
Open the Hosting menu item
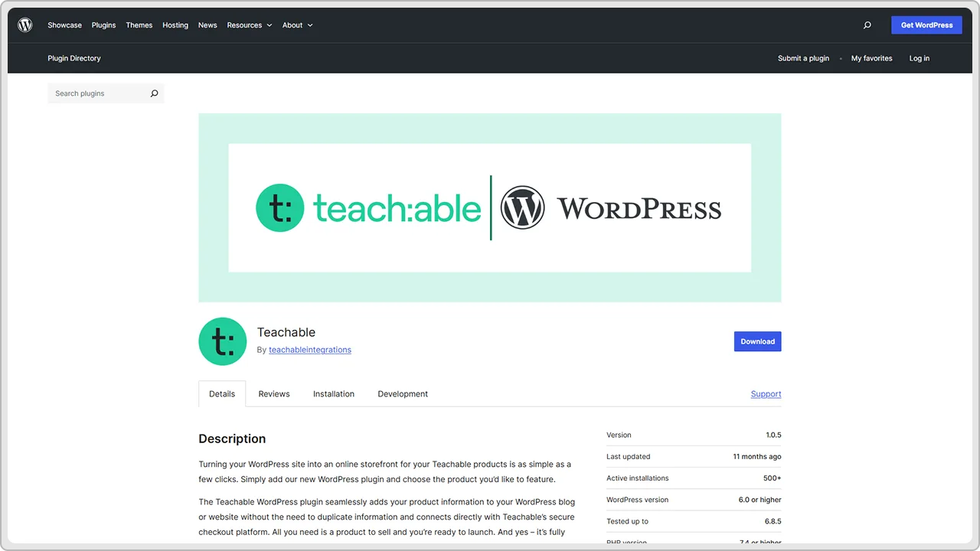pos(175,25)
